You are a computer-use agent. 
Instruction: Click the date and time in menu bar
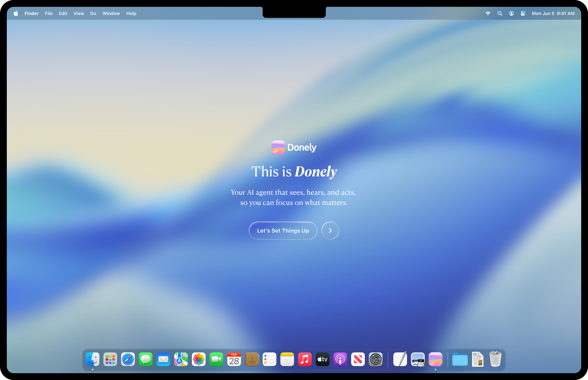pyautogui.click(x=553, y=13)
